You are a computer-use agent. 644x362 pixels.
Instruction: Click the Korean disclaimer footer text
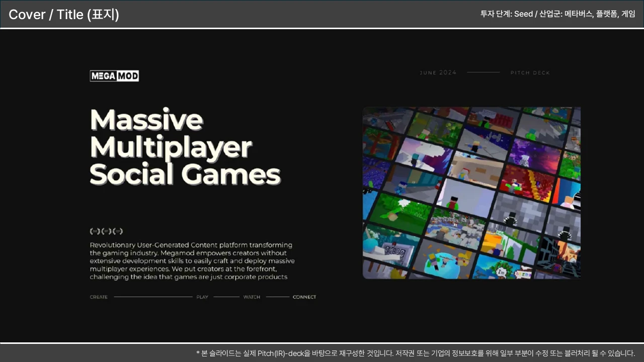(x=416, y=353)
